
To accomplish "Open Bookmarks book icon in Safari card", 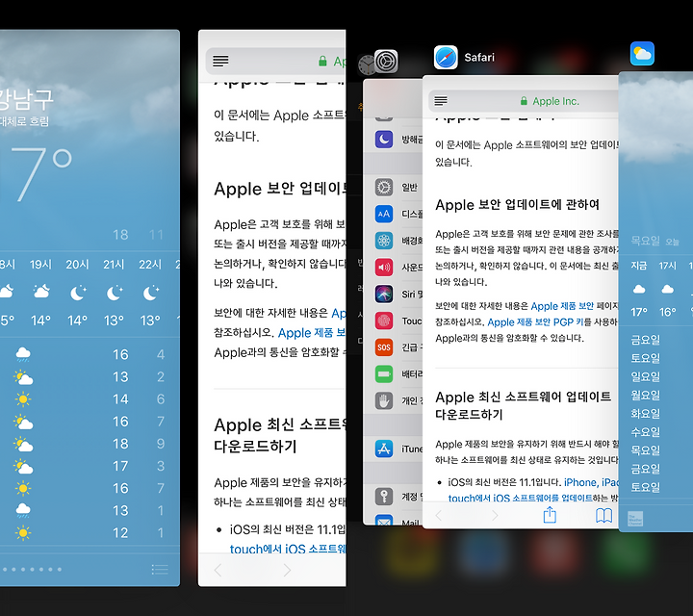I will [603, 515].
